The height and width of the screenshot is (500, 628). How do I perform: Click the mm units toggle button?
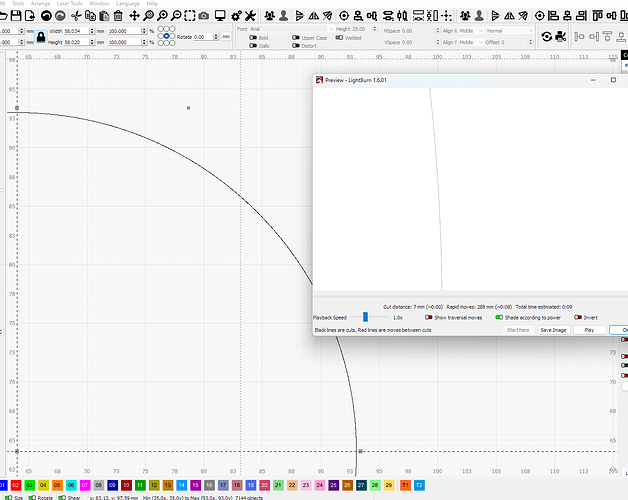point(226,36)
